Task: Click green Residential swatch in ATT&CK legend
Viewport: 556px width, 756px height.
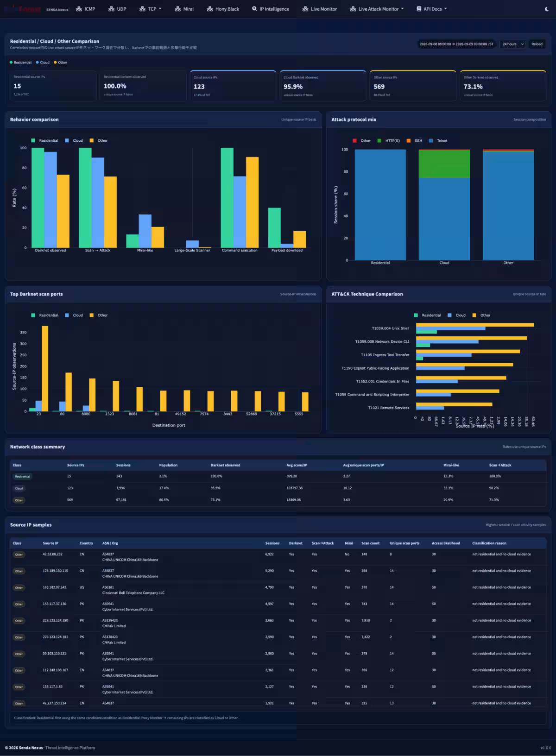Action: (416, 315)
